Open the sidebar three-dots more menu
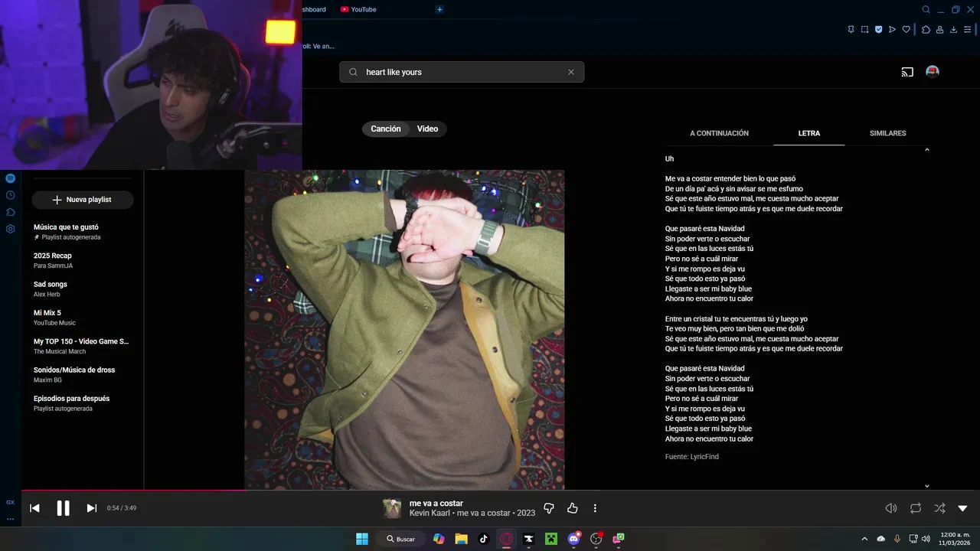 coord(11,519)
